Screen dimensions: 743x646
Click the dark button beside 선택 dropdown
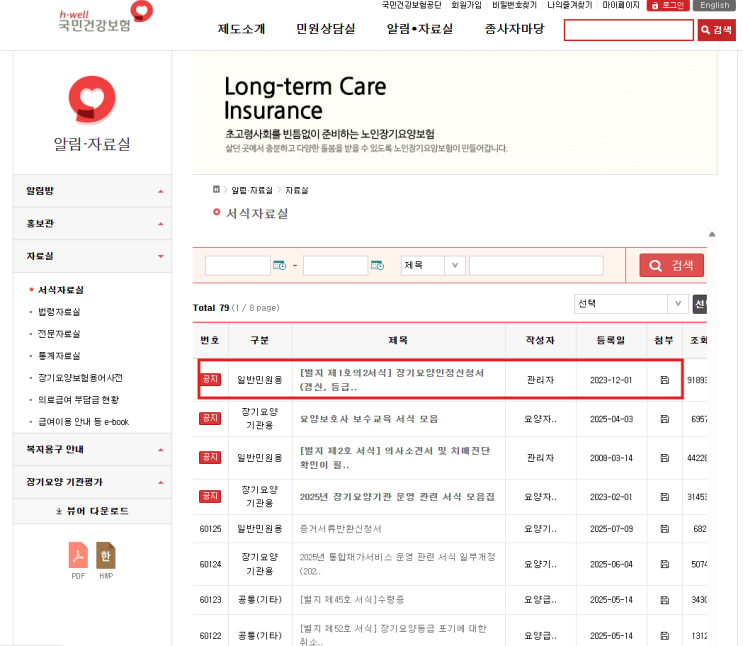click(700, 304)
